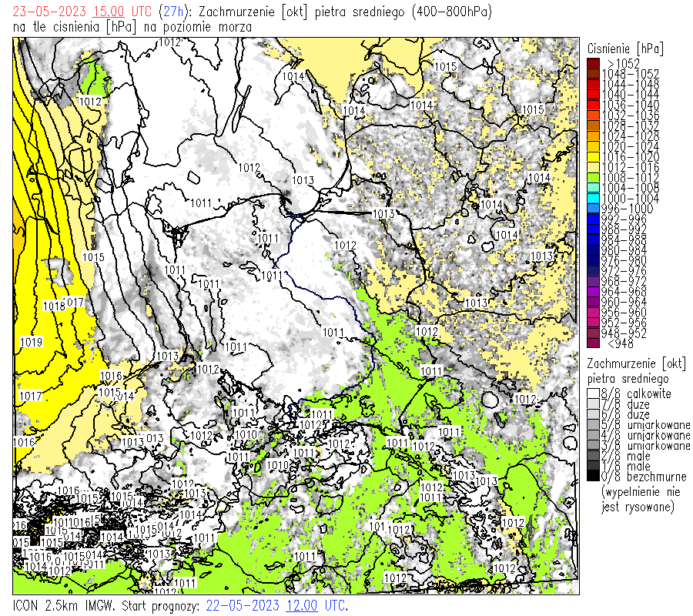Select the 1044-1048 hPa legend color box
Viewport: 693px width, 616px height.
pos(593,84)
